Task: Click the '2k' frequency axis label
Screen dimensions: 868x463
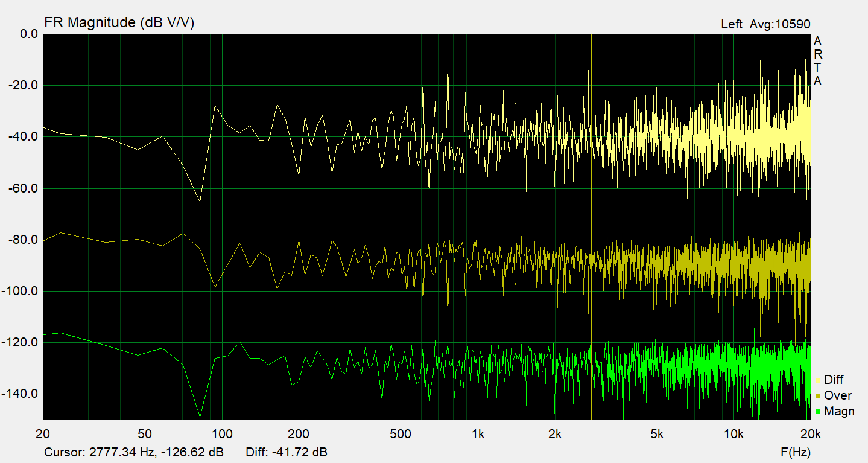Action: (x=555, y=433)
